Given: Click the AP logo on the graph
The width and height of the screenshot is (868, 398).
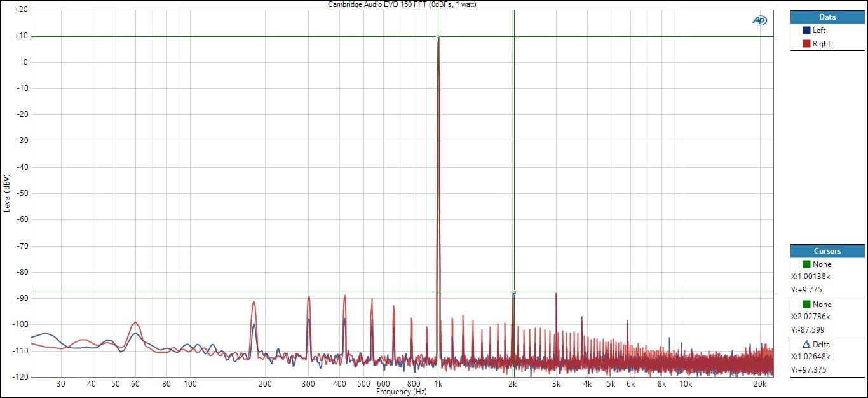Looking at the screenshot, I should pos(759,20).
